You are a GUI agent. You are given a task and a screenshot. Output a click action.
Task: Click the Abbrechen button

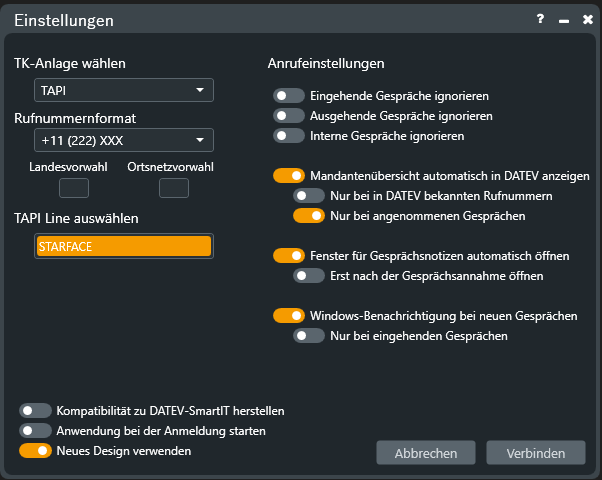coord(426,453)
